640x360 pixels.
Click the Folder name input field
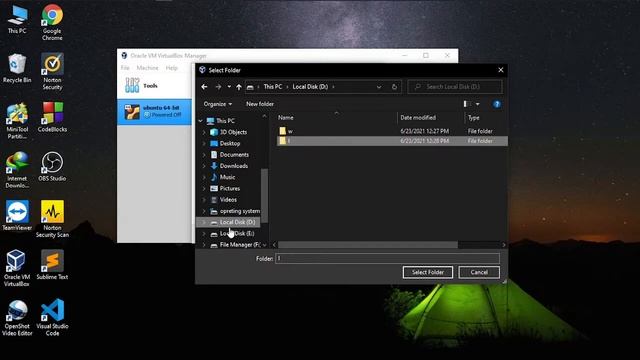387,258
